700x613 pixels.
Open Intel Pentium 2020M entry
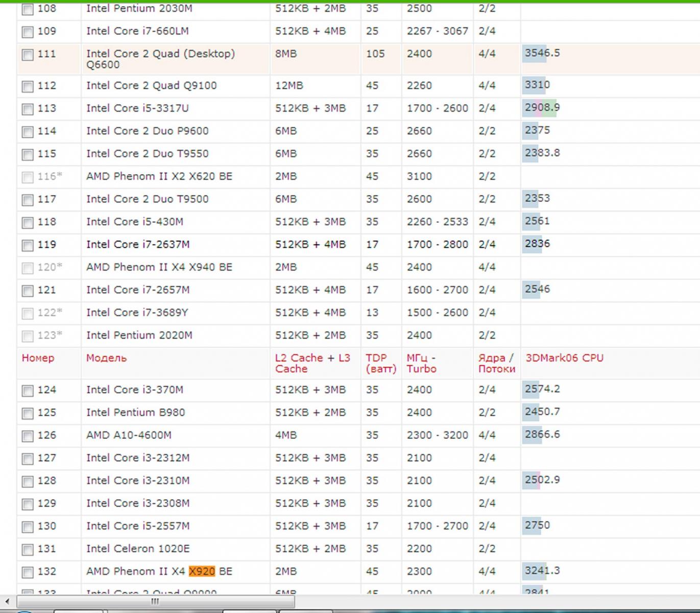pos(139,335)
